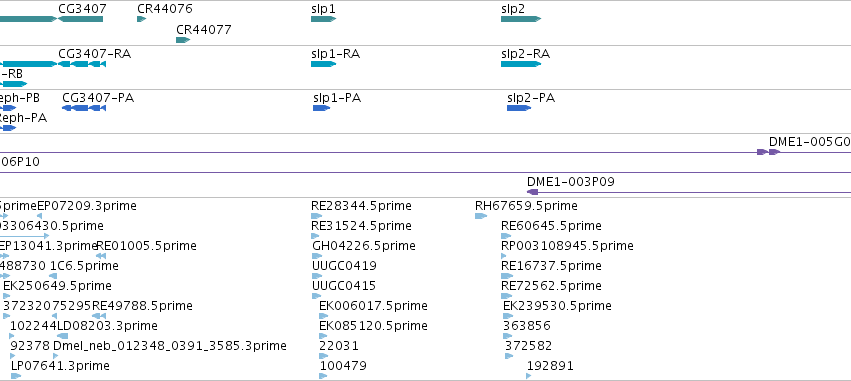Click the CR44076 gene arrow
Viewport: 851px width, 381px height.
[142, 19]
